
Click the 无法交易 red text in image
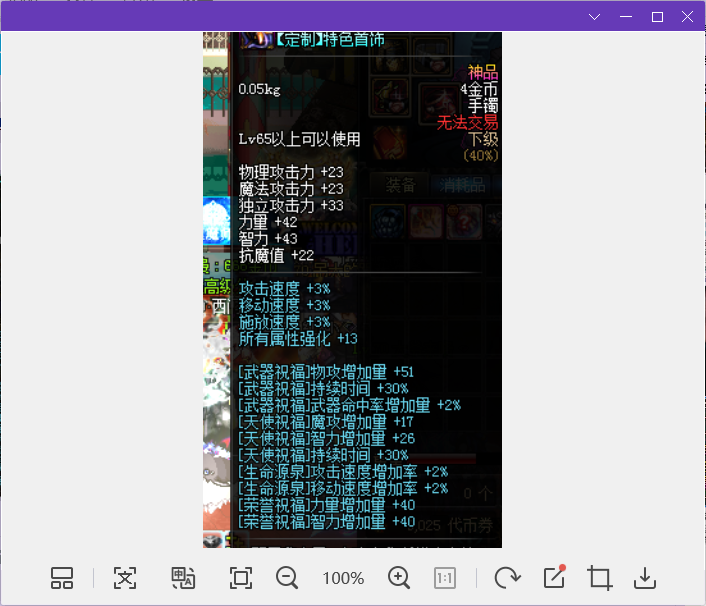click(x=466, y=122)
